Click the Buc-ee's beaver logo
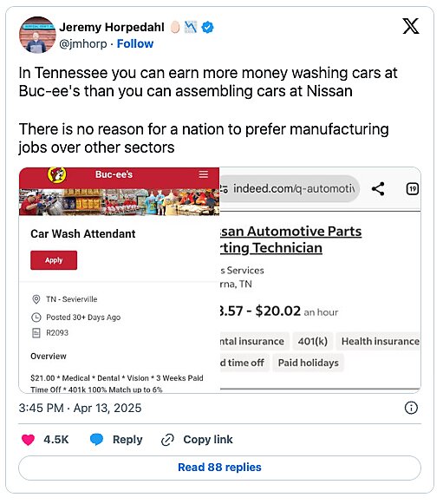Image resolution: width=443 pixels, height=504 pixels. point(57,175)
